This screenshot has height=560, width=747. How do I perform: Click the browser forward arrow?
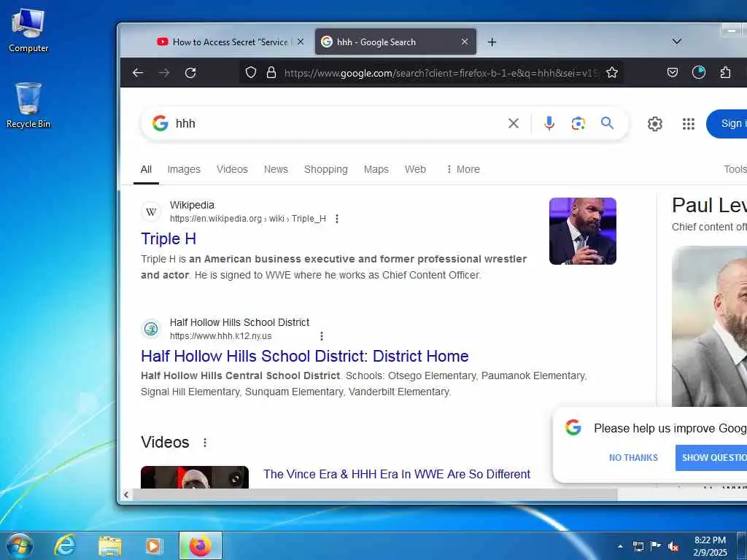[x=164, y=72]
